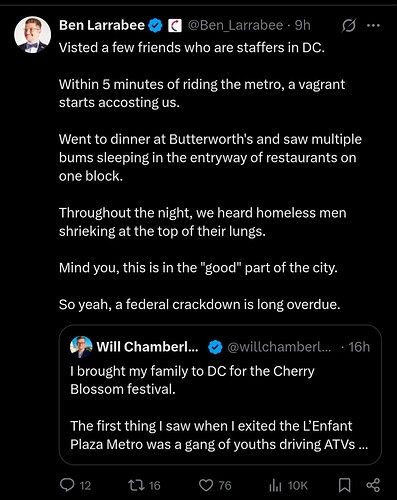Click the @Ben_Larrabee handle
The width and height of the screenshot is (397, 500).
[x=235, y=25]
